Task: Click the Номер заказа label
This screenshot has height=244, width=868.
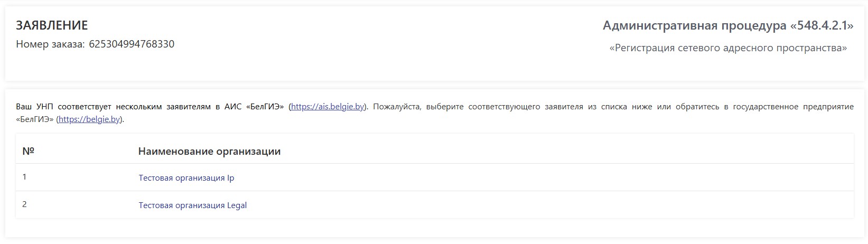Action: coord(50,44)
